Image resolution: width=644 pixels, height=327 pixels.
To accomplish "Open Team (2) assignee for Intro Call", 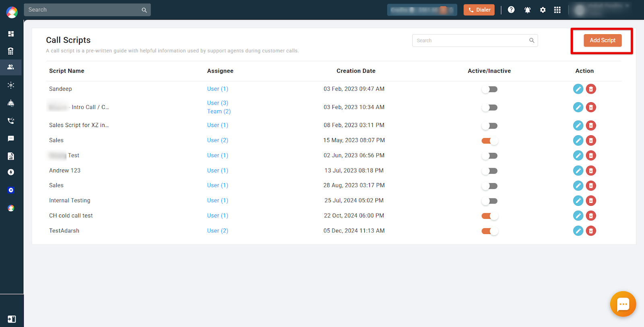I will (219, 111).
